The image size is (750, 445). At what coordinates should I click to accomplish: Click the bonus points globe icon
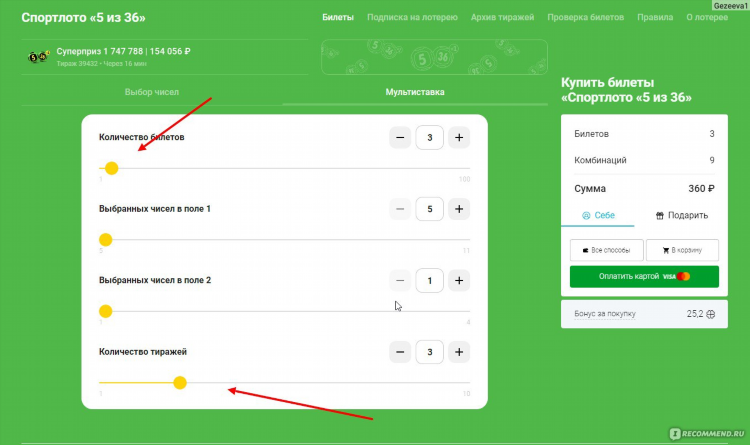coord(711,314)
